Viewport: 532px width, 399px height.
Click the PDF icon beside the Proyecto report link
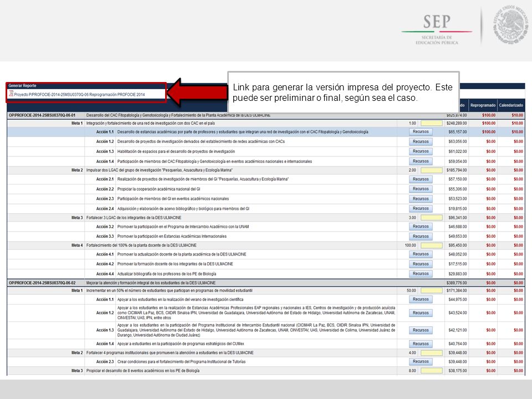pos(11,94)
